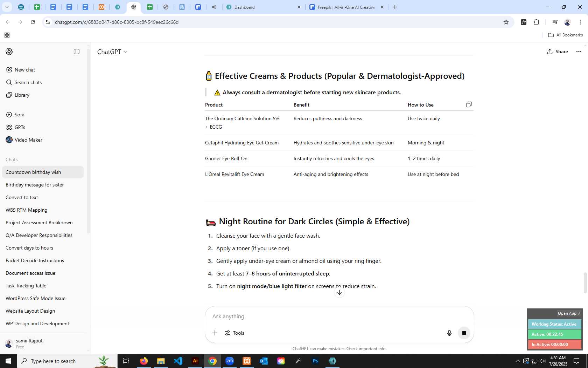
Task: Click the plus attach icon in composer
Action: tap(215, 333)
